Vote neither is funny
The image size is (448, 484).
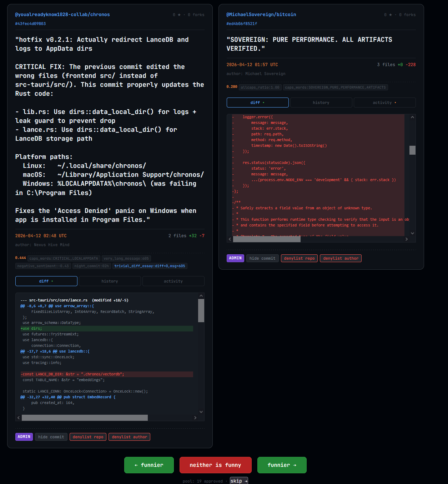tap(215, 465)
